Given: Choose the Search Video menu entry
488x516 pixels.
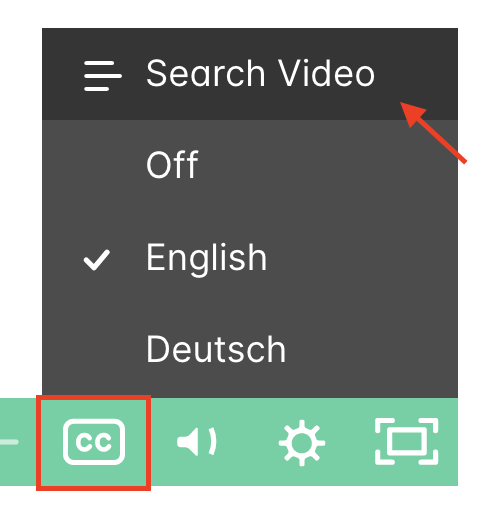Looking at the screenshot, I should tap(250, 74).
